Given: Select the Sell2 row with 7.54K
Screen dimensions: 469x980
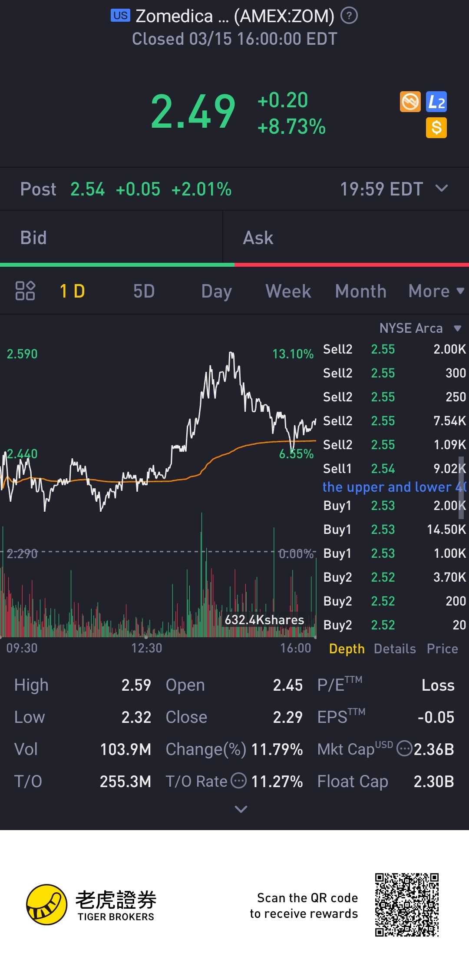Looking at the screenshot, I should click(x=394, y=420).
